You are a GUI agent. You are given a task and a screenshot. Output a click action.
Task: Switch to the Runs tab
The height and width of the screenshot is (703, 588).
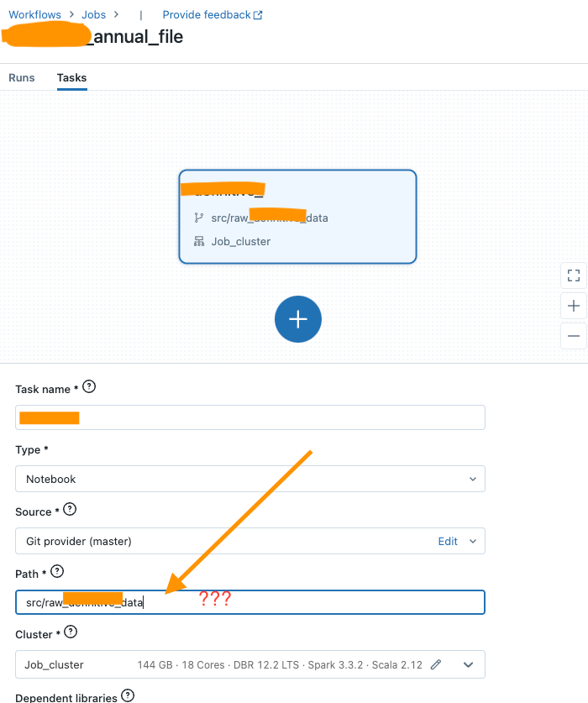pos(22,77)
